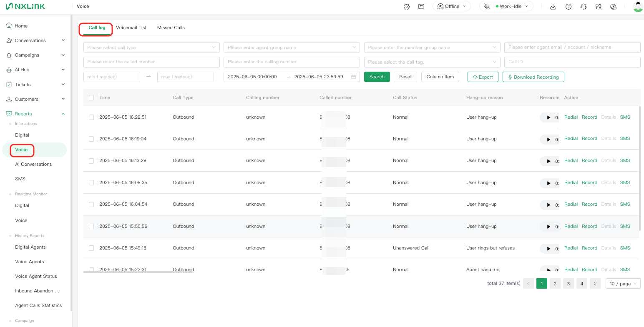The height and width of the screenshot is (327, 644).
Task: Play recording for the 16:19:04 call
Action: pyautogui.click(x=548, y=140)
